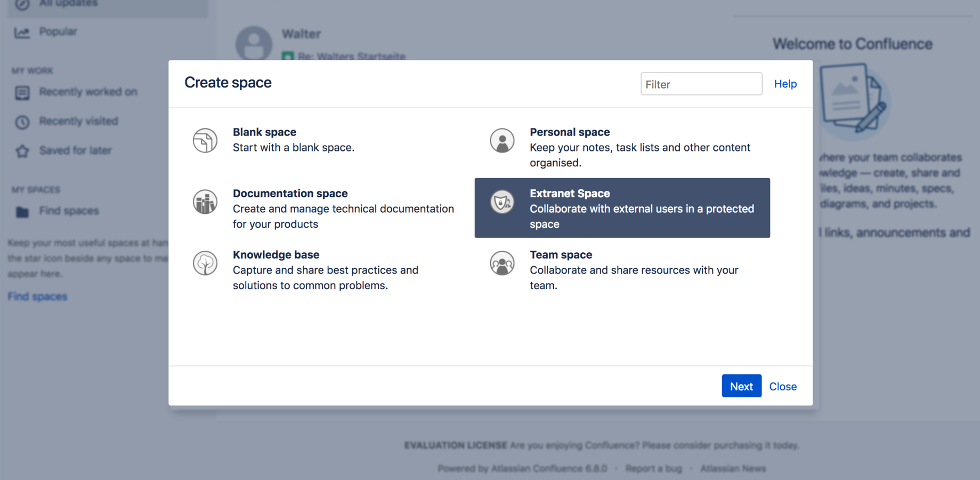
Task: Click the Capture and share best practices description
Action: point(326,277)
